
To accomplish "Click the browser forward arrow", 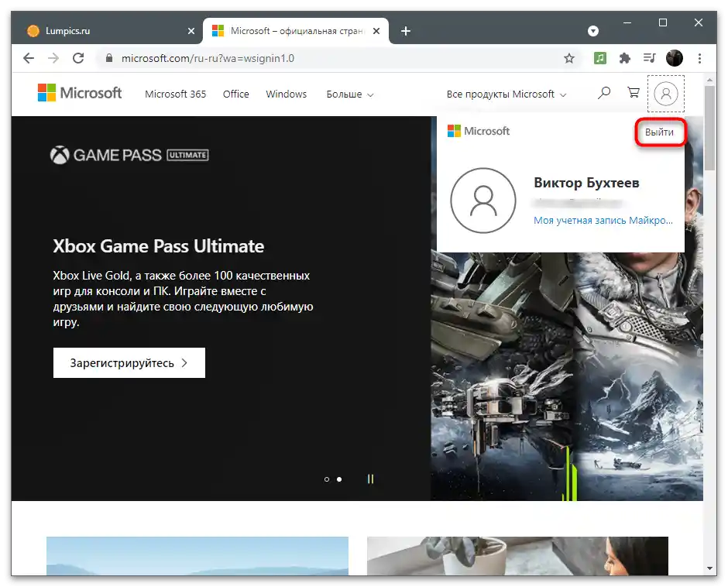I will [x=53, y=58].
